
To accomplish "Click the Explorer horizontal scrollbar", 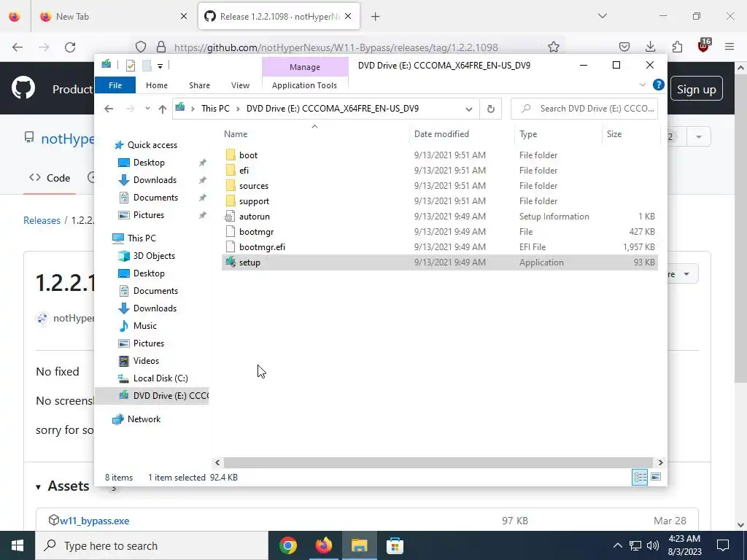I will tap(438, 462).
